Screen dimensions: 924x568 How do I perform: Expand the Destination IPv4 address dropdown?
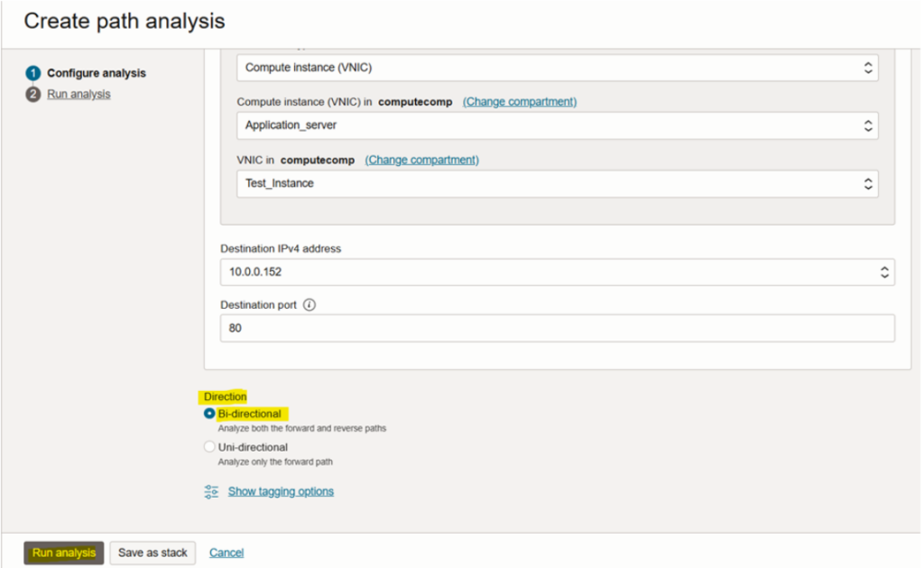(x=557, y=272)
